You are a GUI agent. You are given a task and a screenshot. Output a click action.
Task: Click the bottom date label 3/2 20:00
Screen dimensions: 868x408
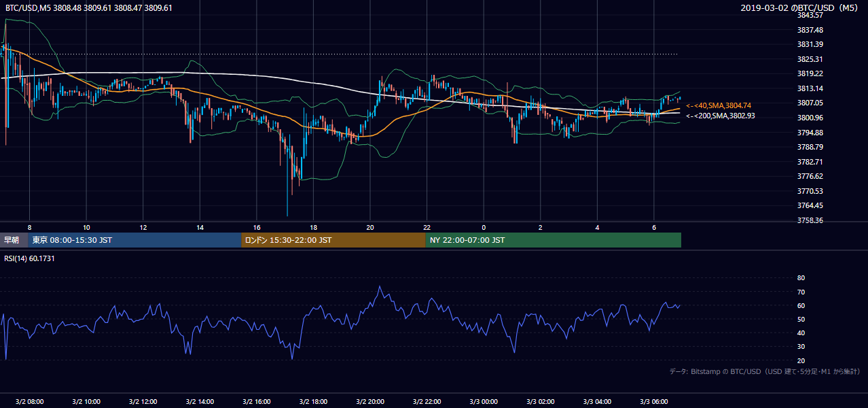click(x=369, y=402)
